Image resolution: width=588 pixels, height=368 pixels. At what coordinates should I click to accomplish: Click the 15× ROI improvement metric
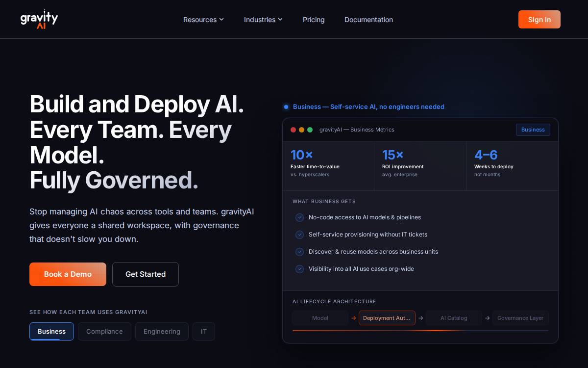click(420, 166)
